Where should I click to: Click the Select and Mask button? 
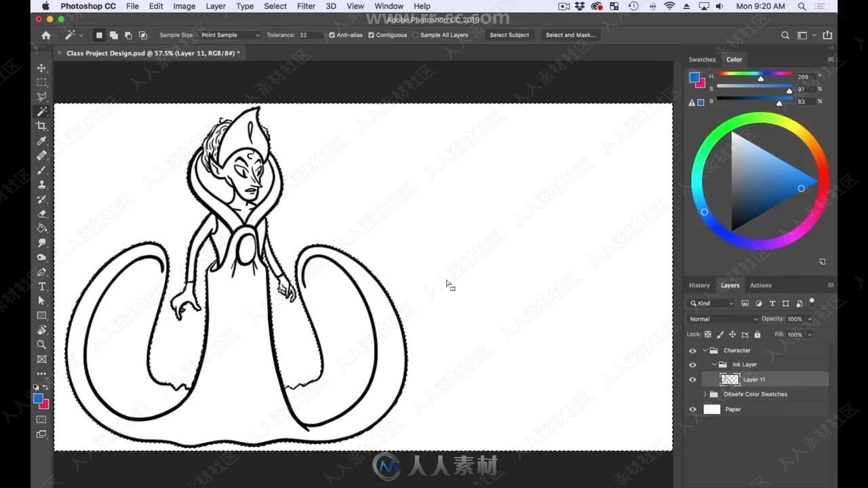click(x=570, y=35)
